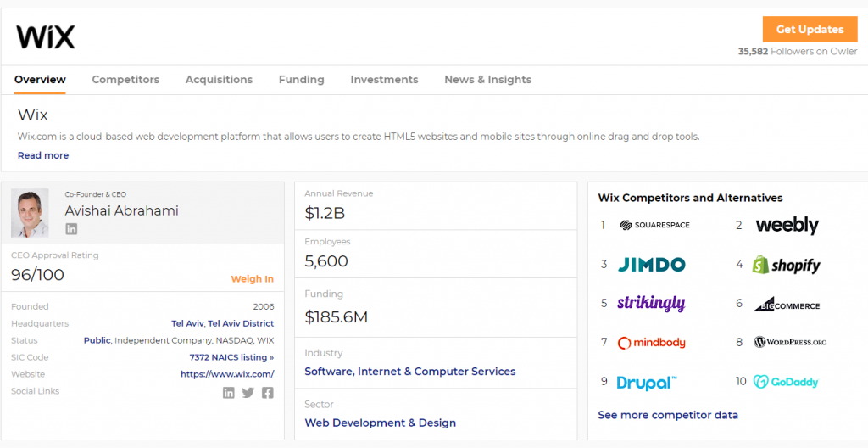
Task: Open the Strikingly competitor logo
Action: pos(651,303)
